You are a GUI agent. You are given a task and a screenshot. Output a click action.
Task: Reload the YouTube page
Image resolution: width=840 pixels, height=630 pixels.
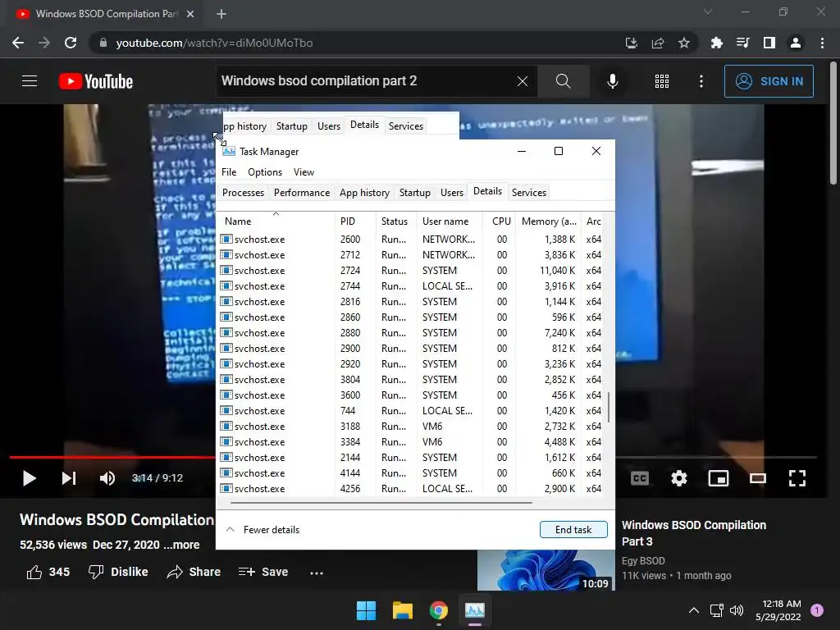tap(71, 43)
